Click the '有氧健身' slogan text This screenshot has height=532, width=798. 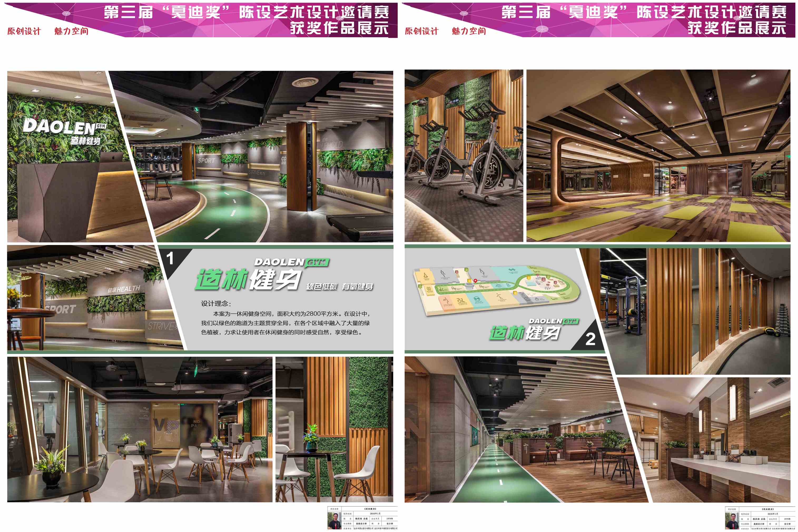[358, 287]
